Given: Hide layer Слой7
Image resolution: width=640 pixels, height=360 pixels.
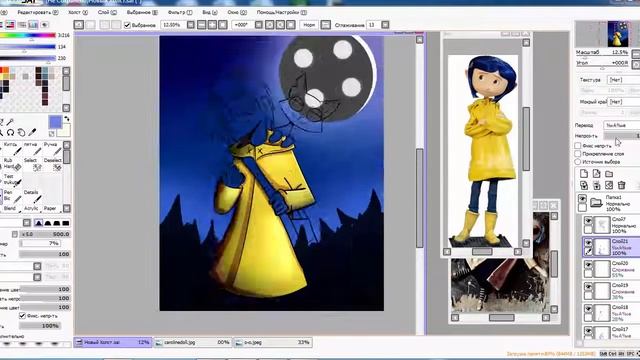Looking at the screenshot, I should (x=588, y=221).
